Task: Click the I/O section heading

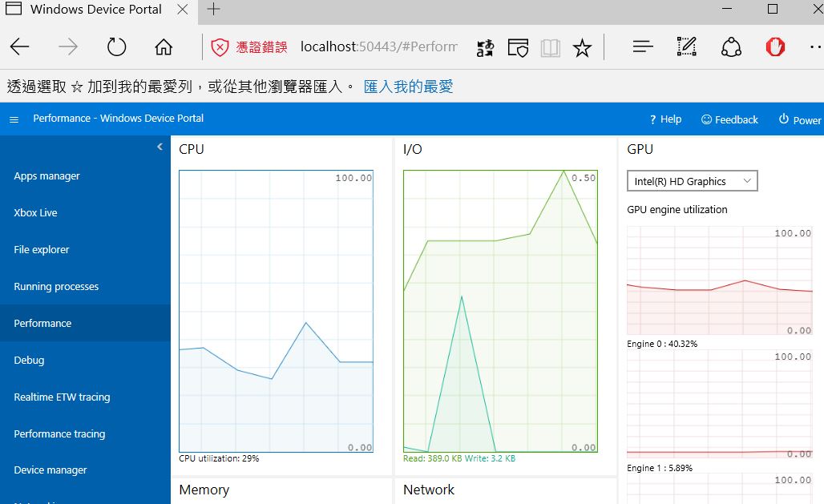Action: click(413, 149)
